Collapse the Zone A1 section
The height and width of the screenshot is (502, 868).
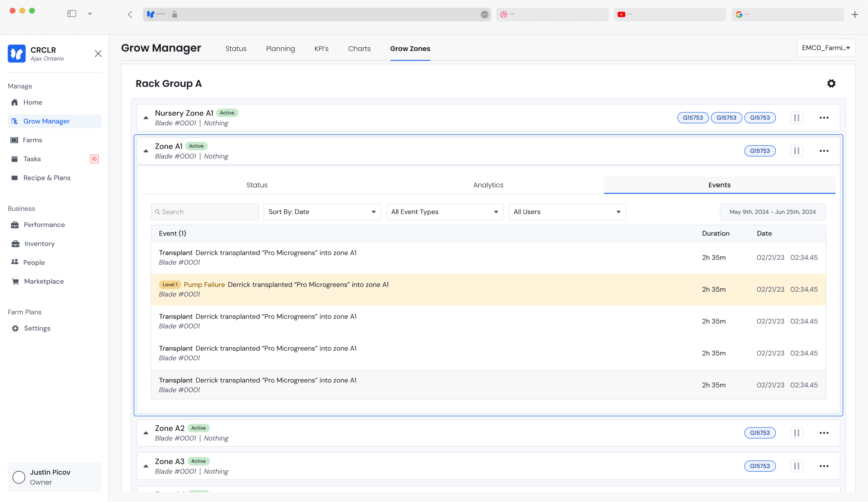146,151
